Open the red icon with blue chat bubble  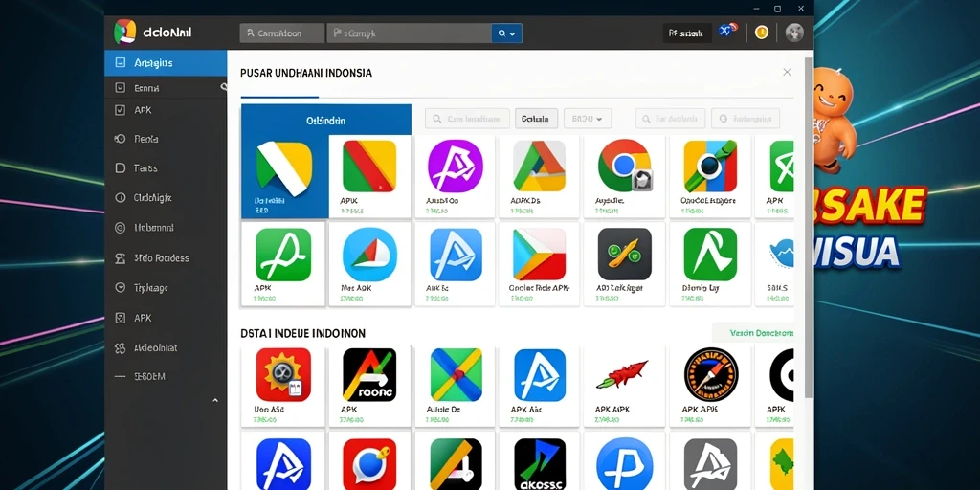tap(369, 464)
